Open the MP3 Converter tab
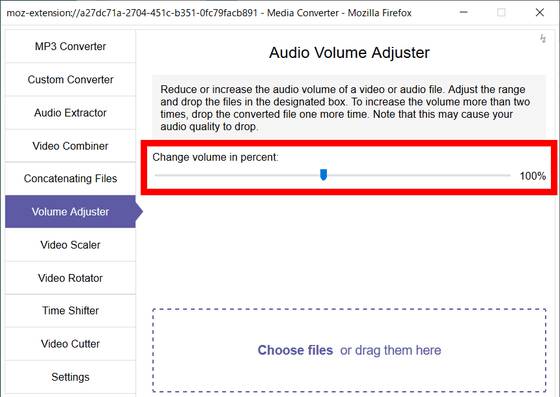This screenshot has width=560, height=397. [x=70, y=46]
